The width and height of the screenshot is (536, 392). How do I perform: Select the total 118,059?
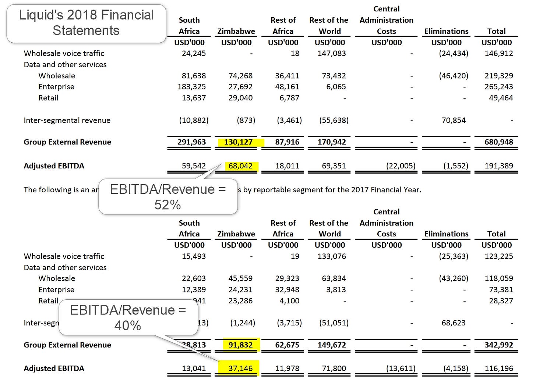(x=499, y=278)
